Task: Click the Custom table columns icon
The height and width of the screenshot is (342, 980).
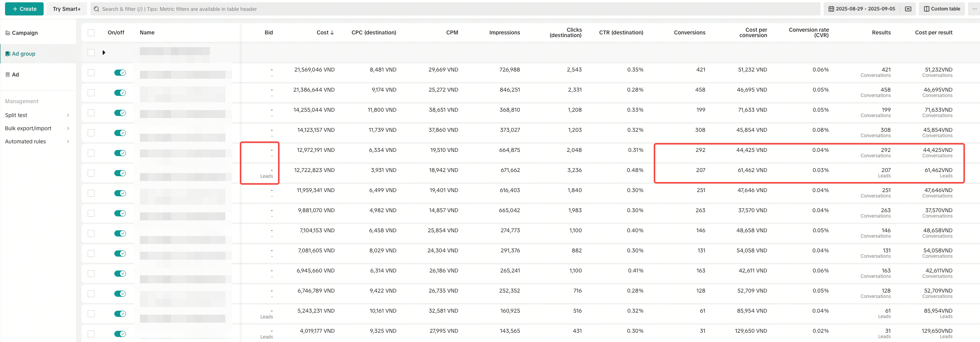Action: pyautogui.click(x=926, y=9)
